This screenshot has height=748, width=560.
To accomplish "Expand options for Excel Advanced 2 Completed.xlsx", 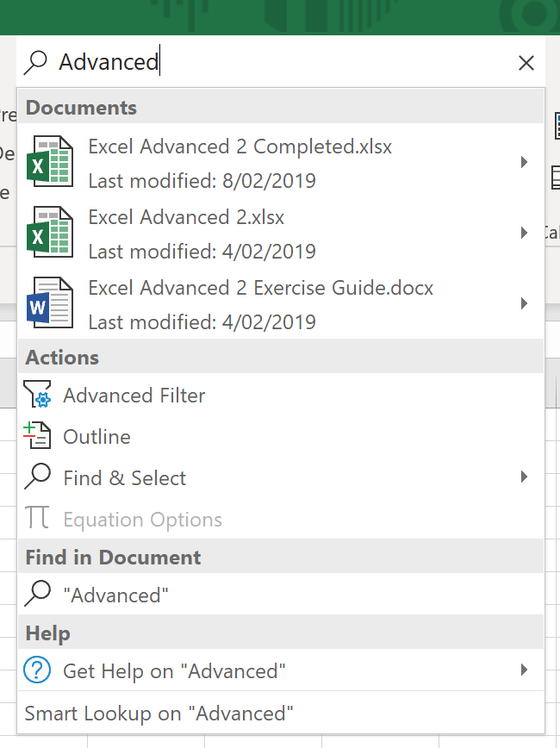I will [x=524, y=161].
